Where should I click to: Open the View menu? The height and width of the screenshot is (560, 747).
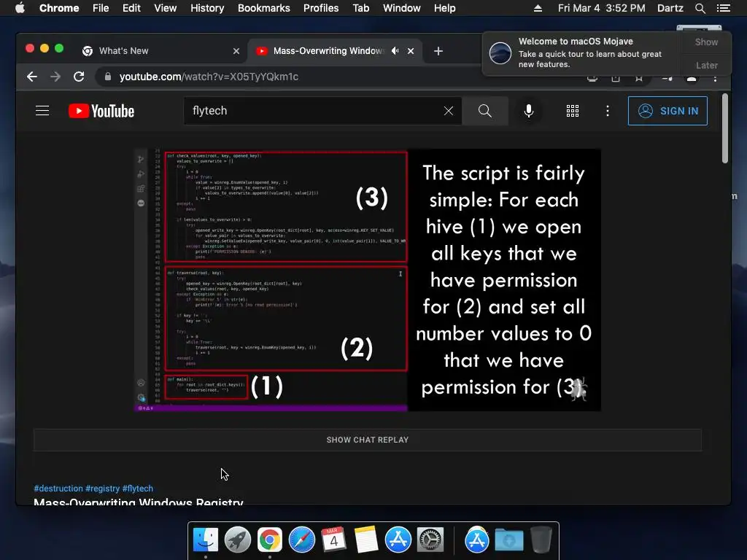coord(166,8)
